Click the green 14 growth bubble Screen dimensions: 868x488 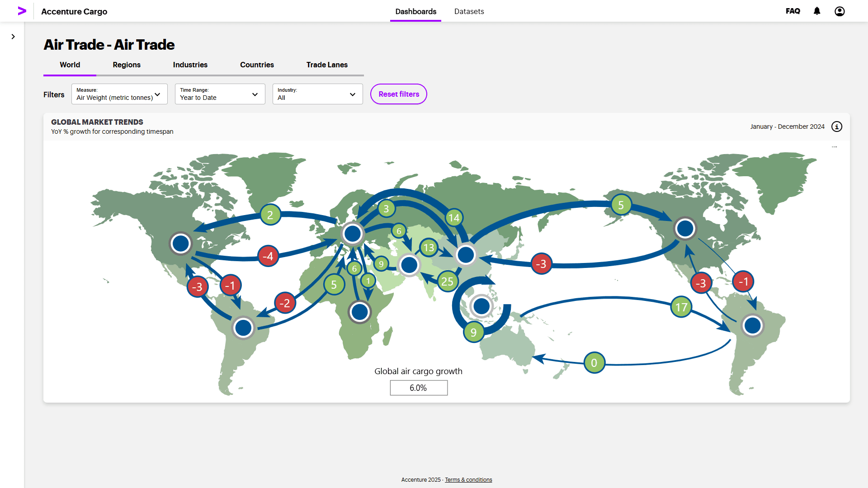(454, 218)
